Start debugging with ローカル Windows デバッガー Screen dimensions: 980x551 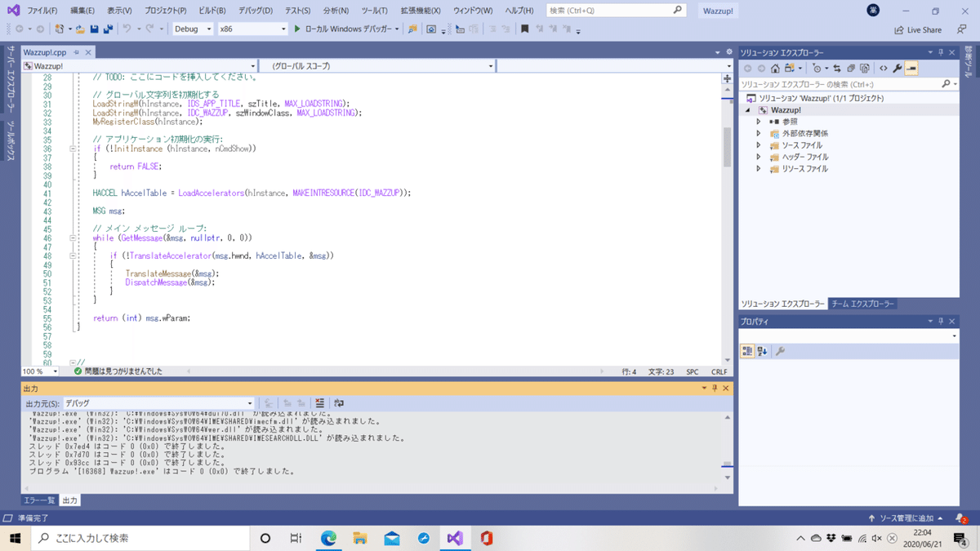tap(346, 29)
